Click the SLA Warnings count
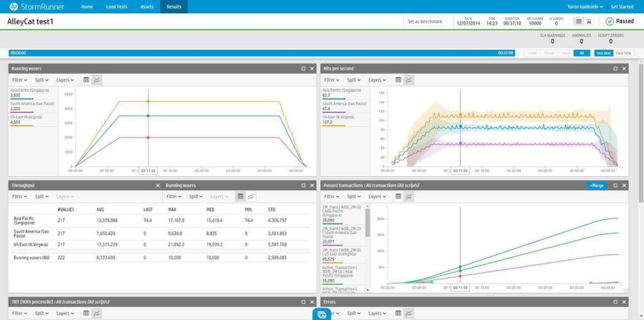Image resolution: width=644 pixels, height=320 pixels. [x=552, y=41]
